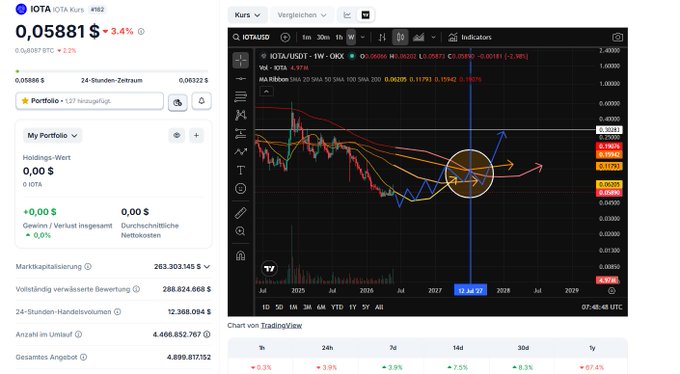Viewport: 680px width, 374px height.
Task: Click the TradingView logo on chart
Action: [x=269, y=269]
